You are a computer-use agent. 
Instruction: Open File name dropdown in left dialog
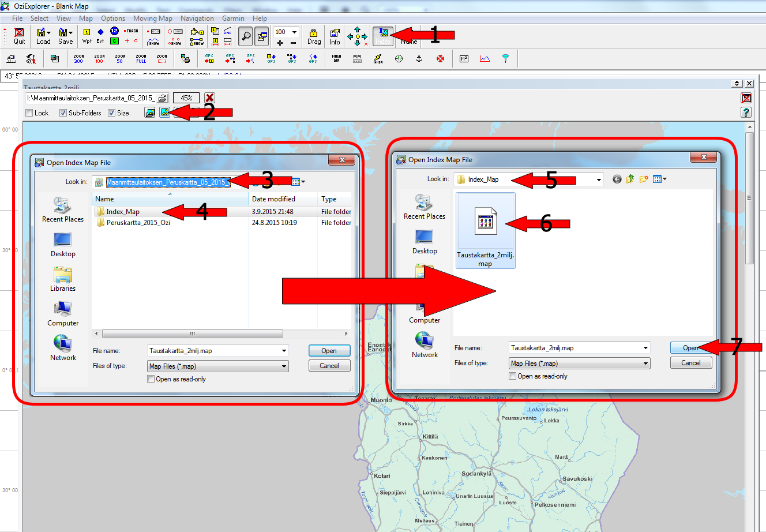[284, 351]
